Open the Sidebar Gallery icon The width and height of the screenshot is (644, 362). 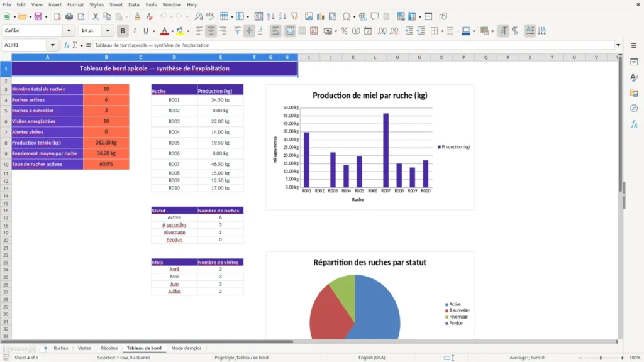634,93
